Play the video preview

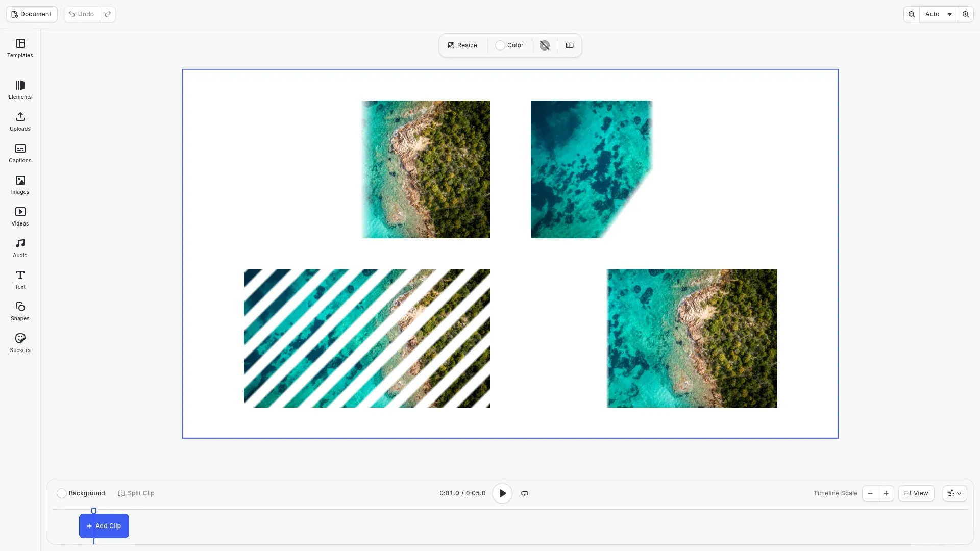[x=502, y=493]
